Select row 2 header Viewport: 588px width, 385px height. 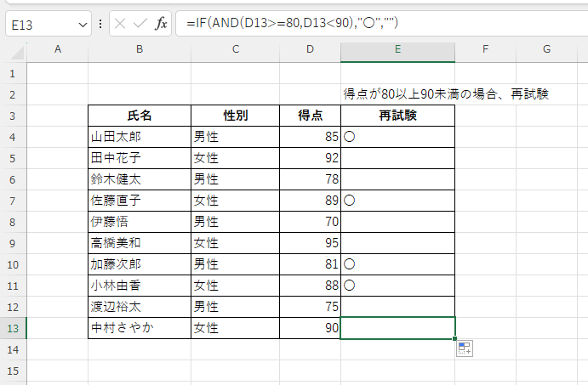13,94
